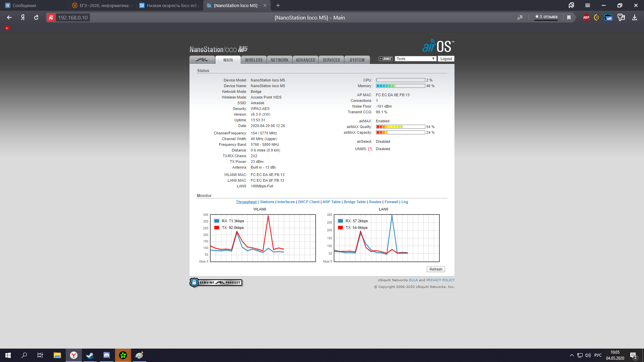Click the airOS logo
This screenshot has width=644, height=362.
(438, 46)
